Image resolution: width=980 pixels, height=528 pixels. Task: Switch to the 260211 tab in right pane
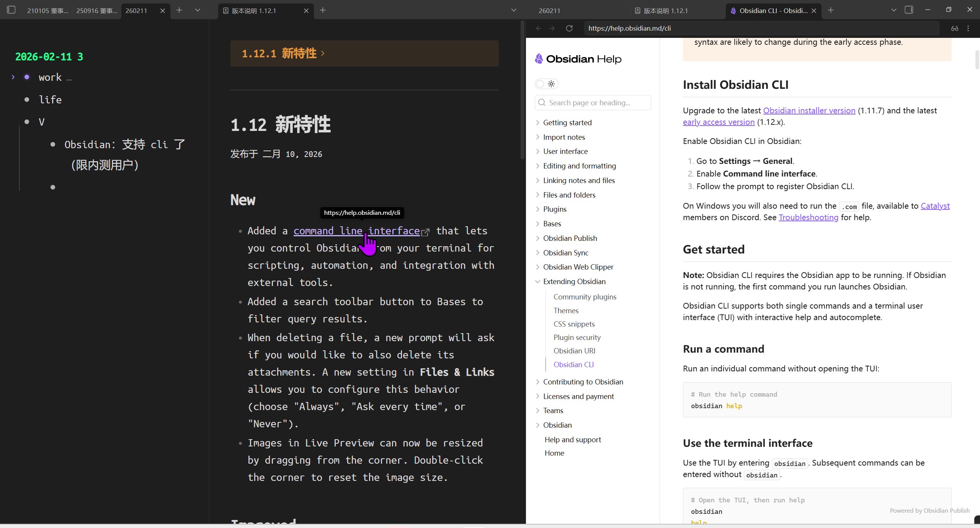(549, 11)
